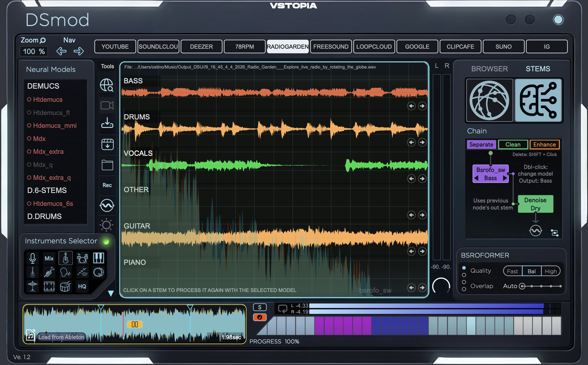This screenshot has width=588, height=365.
Task: Switch to the BROWSER tab
Action: pyautogui.click(x=489, y=69)
